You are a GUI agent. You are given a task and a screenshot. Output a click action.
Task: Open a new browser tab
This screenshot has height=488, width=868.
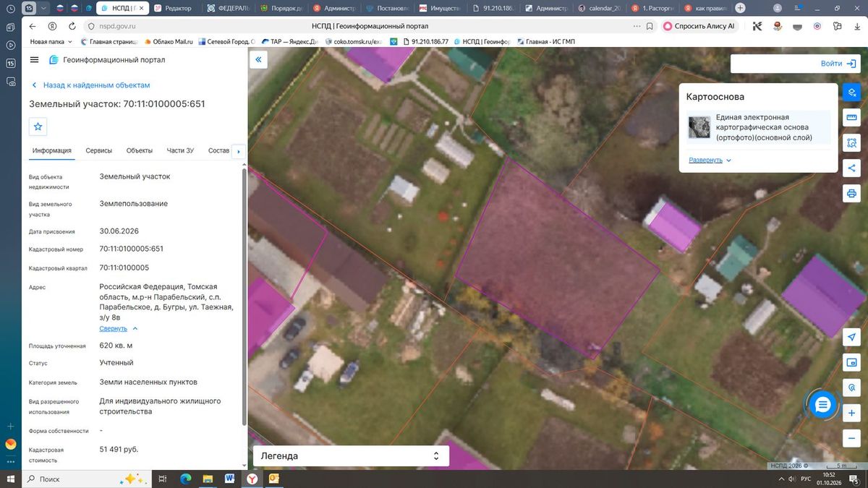point(740,8)
